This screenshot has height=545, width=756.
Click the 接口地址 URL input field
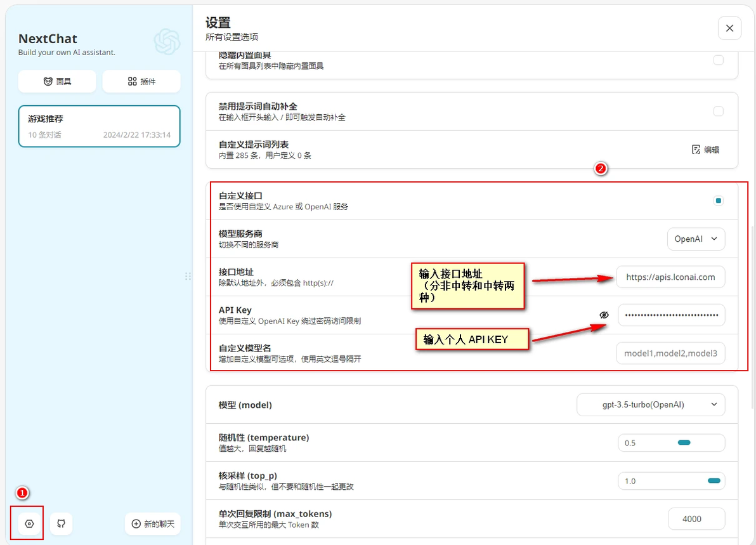tap(670, 277)
